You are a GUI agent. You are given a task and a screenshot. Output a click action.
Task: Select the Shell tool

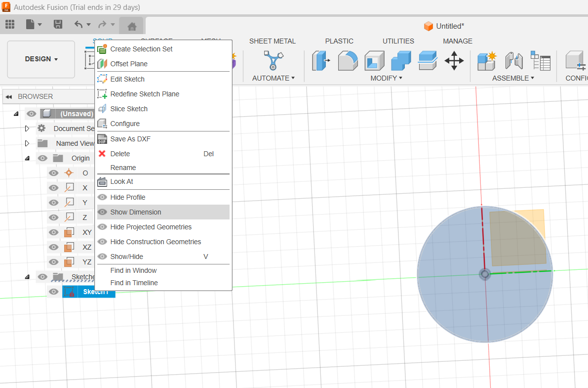[x=374, y=61]
